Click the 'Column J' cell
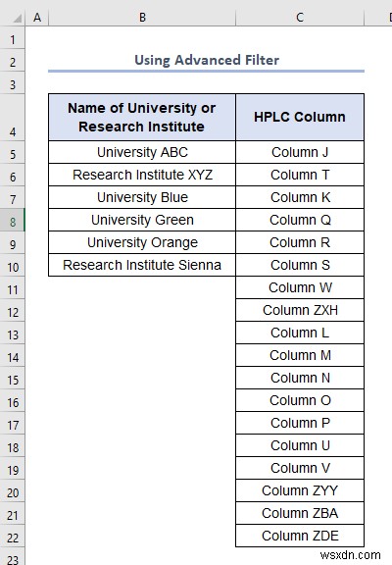The image size is (392, 565). pos(300,152)
